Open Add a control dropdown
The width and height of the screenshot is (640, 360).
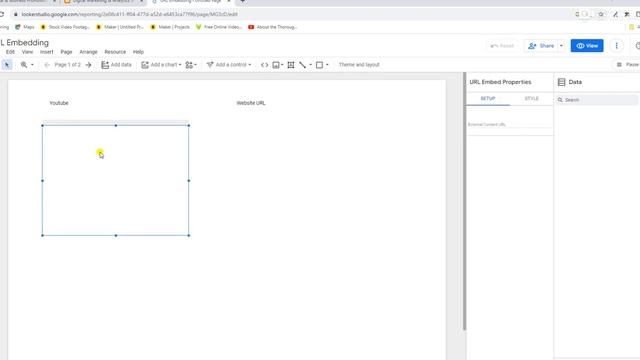pos(229,65)
